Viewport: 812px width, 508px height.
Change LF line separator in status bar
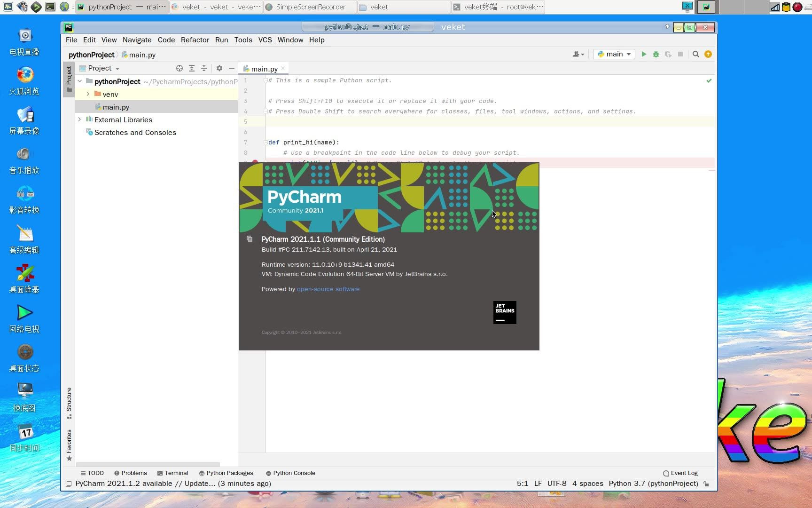point(538,484)
